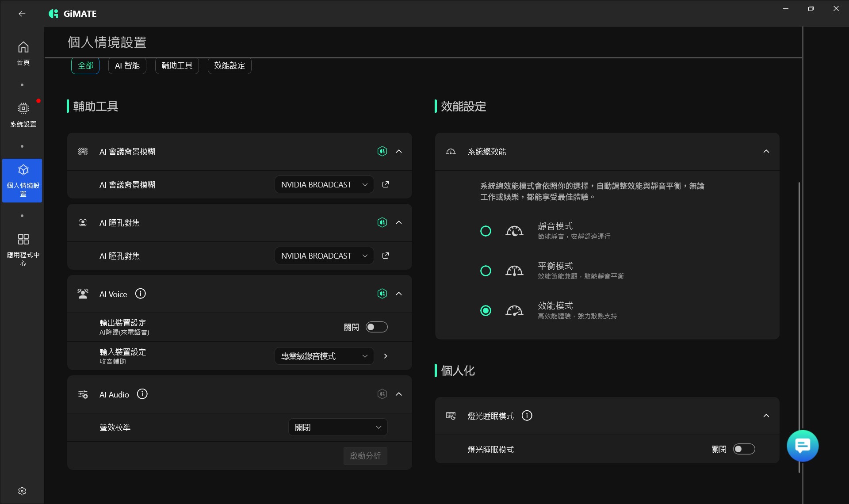Click the GiMATE badge on AI 瞳孔對焦 header
This screenshot has width=849, height=504.
[x=382, y=222]
